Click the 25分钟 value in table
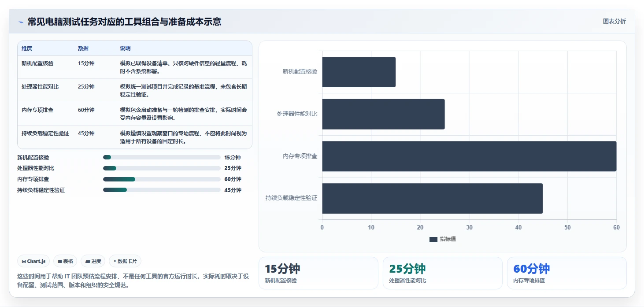 pos(86,87)
